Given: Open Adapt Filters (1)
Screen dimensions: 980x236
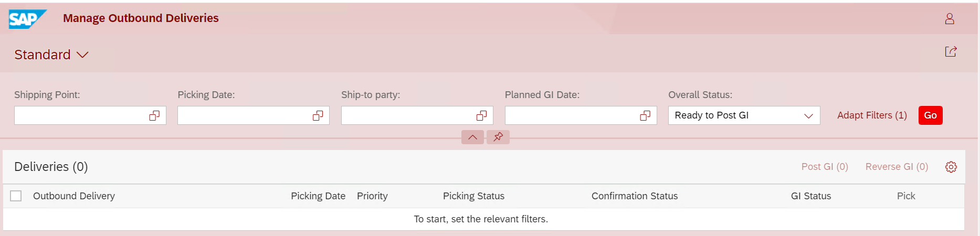Looking at the screenshot, I should (x=872, y=115).
